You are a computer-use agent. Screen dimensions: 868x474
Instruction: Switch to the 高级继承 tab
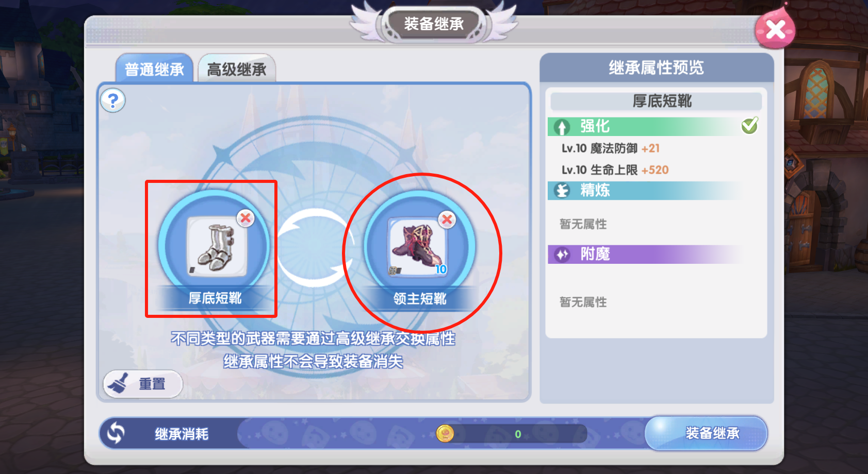(x=237, y=68)
